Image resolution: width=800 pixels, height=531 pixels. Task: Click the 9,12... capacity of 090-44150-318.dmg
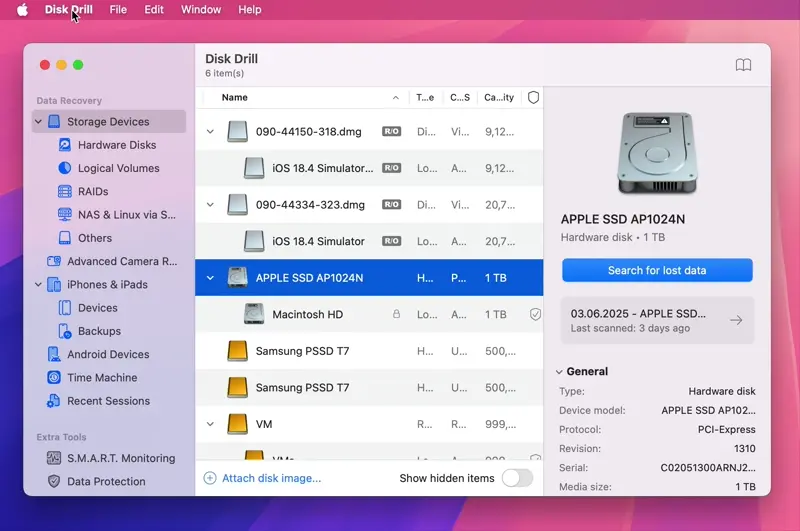(499, 132)
